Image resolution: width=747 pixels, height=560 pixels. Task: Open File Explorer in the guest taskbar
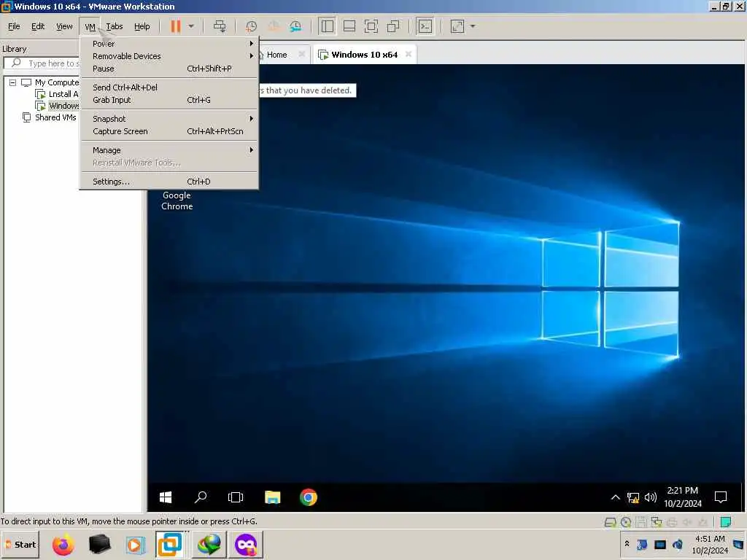pyautogui.click(x=273, y=497)
